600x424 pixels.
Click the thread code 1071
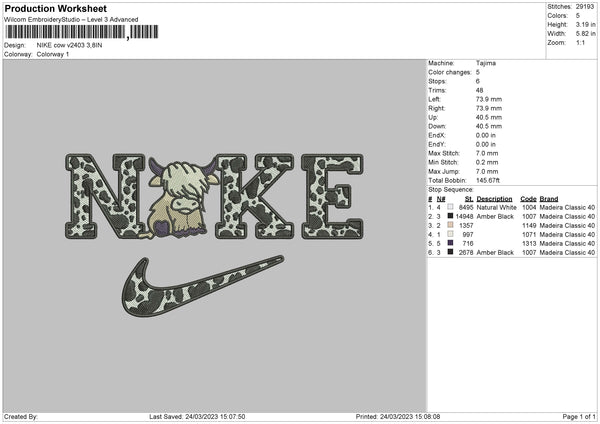click(529, 235)
